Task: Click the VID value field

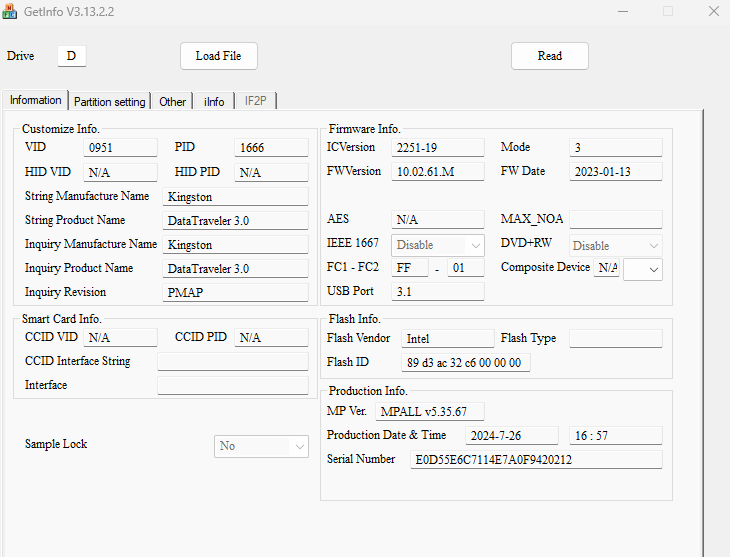Action: (x=120, y=148)
